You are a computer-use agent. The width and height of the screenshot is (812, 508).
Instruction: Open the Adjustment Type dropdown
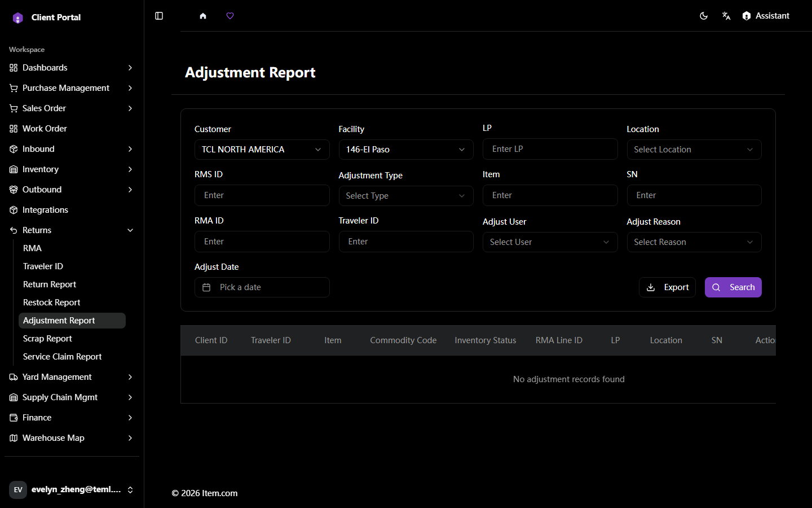(x=406, y=196)
